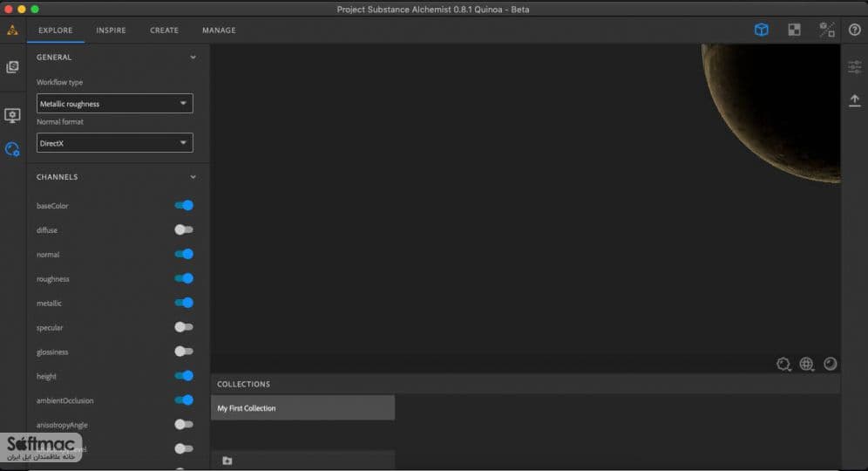Turn off the height channel toggle
The image size is (868, 471).
(184, 376)
